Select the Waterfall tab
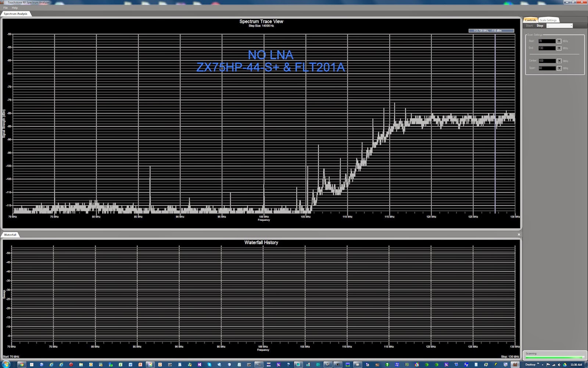 point(10,234)
